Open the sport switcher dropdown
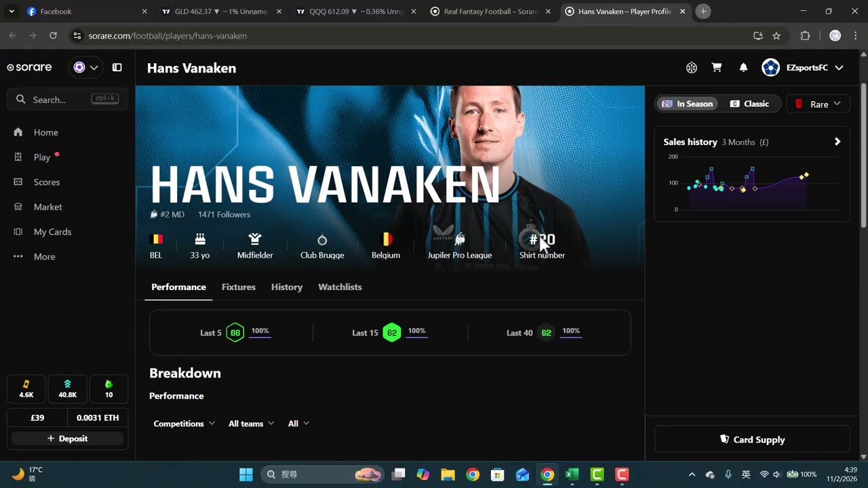The image size is (868, 488). click(85, 67)
